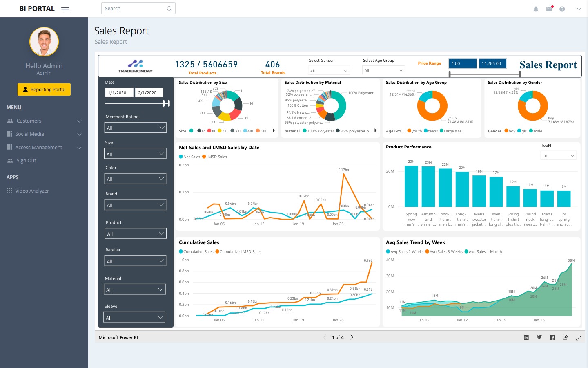This screenshot has height=368, width=588.
Task: Toggle Cumulative LMSD Sales legend item
Action: click(x=238, y=252)
